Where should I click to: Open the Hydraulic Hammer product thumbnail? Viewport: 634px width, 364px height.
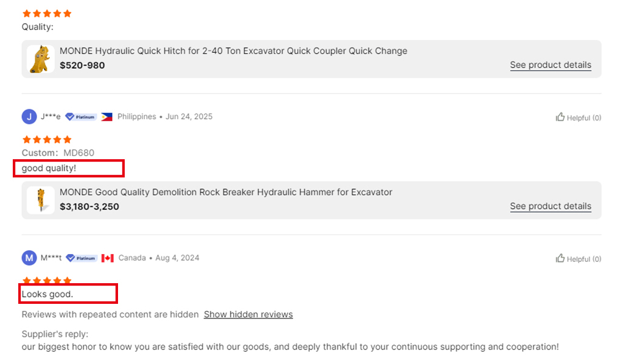(40, 201)
